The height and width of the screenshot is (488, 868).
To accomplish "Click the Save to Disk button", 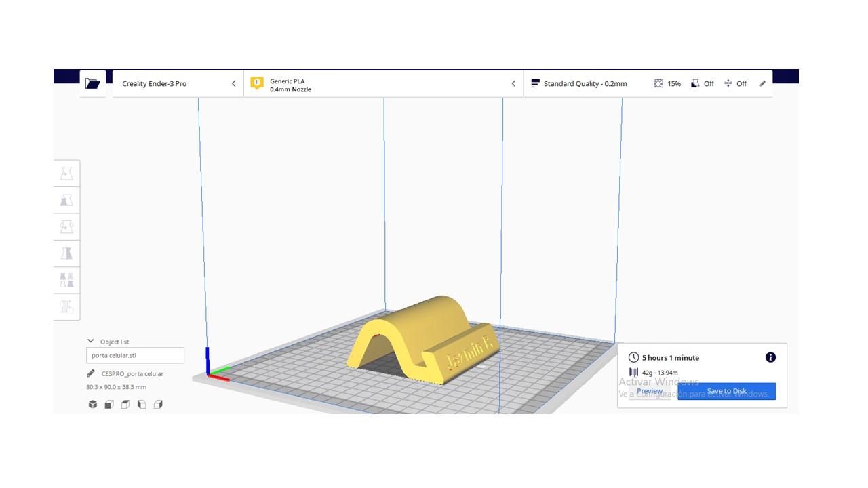I will pos(726,391).
